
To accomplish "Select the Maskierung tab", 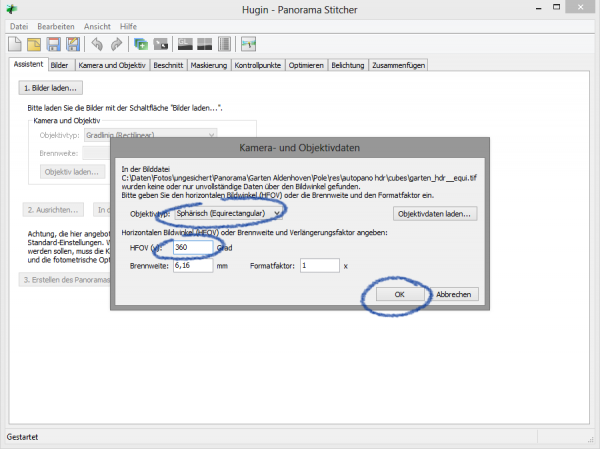I will [x=209, y=65].
